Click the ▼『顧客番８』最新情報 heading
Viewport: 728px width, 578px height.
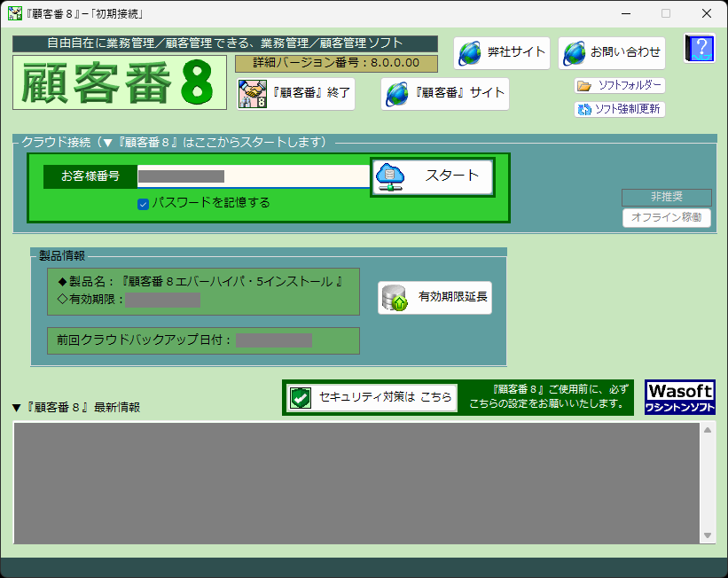[x=76, y=408]
